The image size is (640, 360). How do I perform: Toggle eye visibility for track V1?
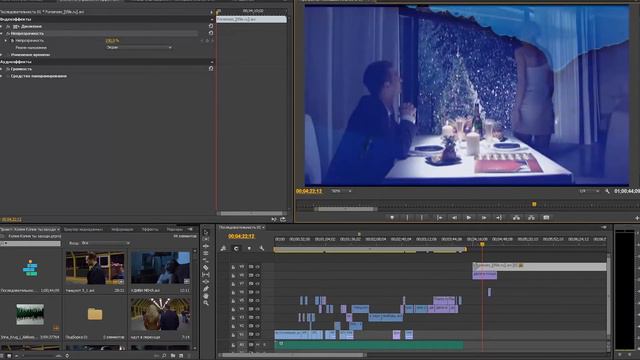258,335
